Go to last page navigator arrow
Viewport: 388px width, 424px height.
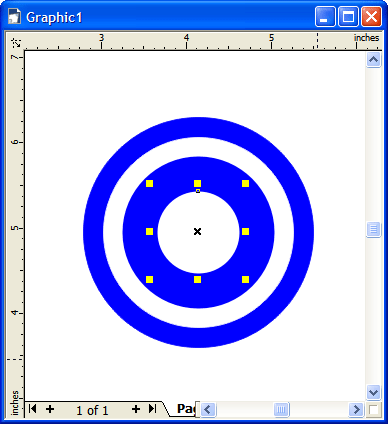coord(152,409)
